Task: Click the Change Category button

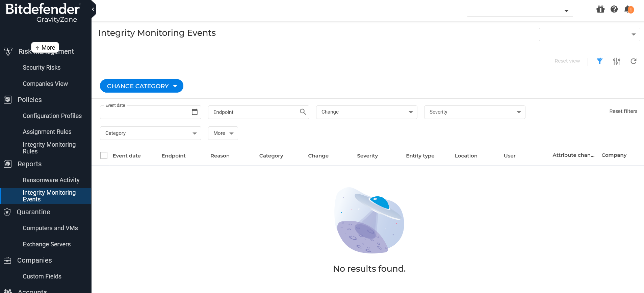Action: click(x=141, y=86)
